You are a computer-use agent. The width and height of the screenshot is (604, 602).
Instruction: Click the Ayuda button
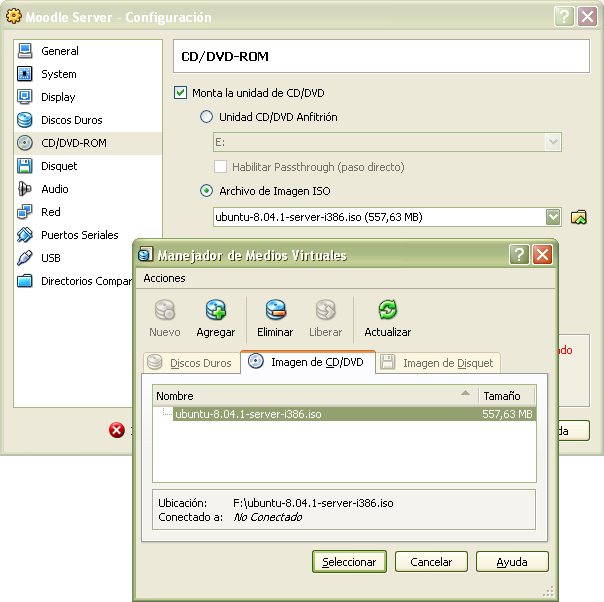pos(512,562)
